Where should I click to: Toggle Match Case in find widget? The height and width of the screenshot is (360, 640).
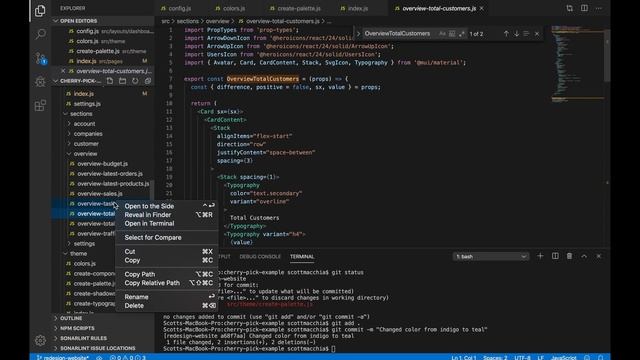coord(442,34)
